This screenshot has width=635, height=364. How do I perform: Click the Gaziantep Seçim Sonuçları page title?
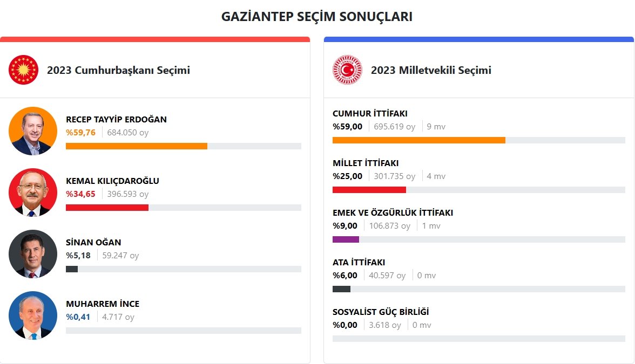[x=317, y=17]
